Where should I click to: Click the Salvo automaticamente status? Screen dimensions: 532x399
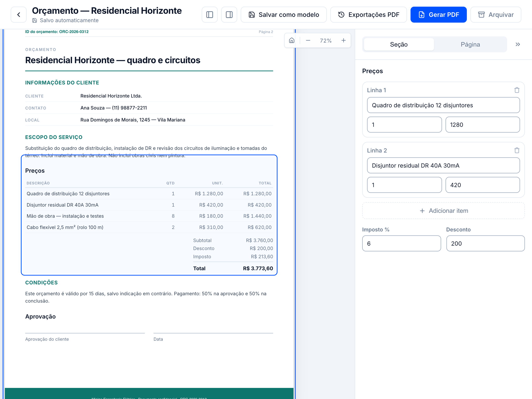[65, 20]
